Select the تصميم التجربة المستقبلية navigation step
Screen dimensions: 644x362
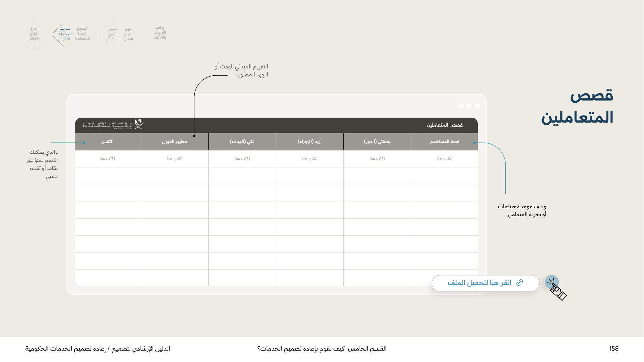[82, 34]
